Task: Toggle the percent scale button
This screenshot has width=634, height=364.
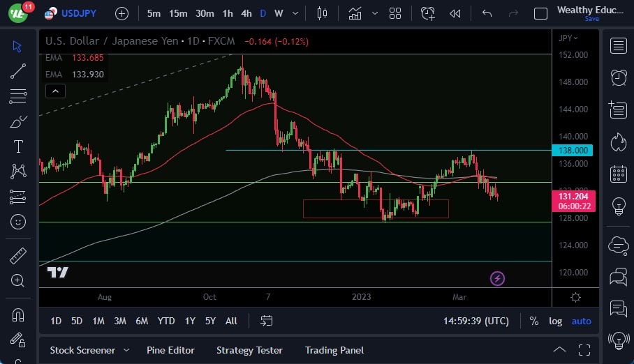Action: point(534,321)
